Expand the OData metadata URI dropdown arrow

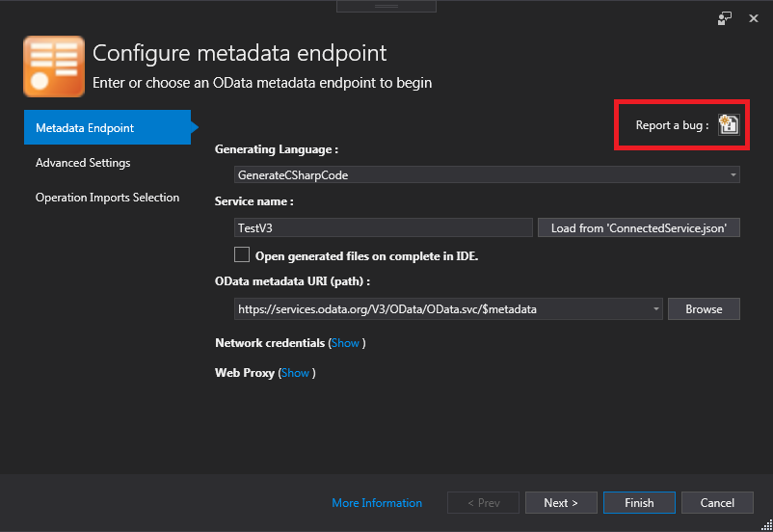point(655,309)
